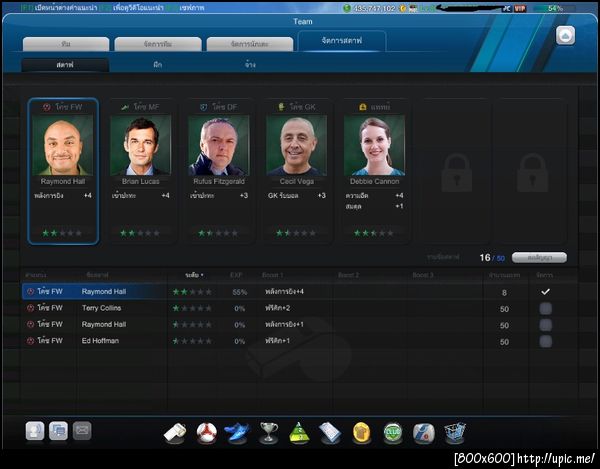Click the Boost 3 column header
The height and width of the screenshot is (469, 600).
pos(423,275)
